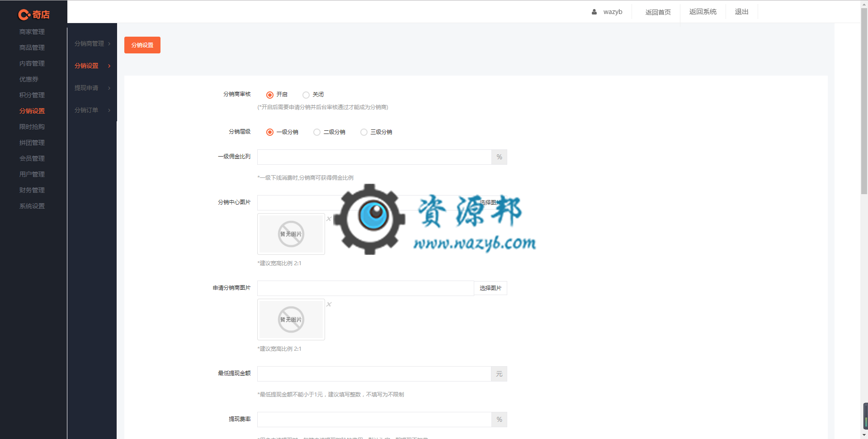Choose 二级分销 level
This screenshot has height=439, width=868.
pos(317,132)
